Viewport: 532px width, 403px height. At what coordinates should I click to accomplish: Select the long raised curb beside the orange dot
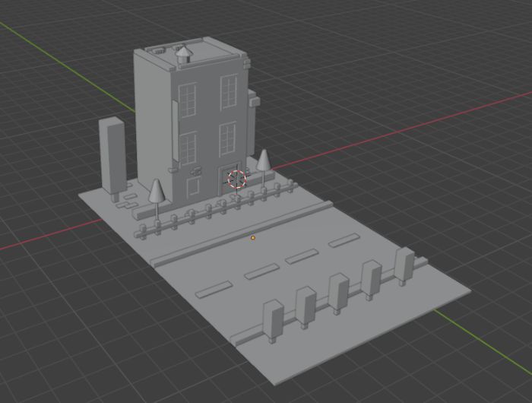coord(242,233)
